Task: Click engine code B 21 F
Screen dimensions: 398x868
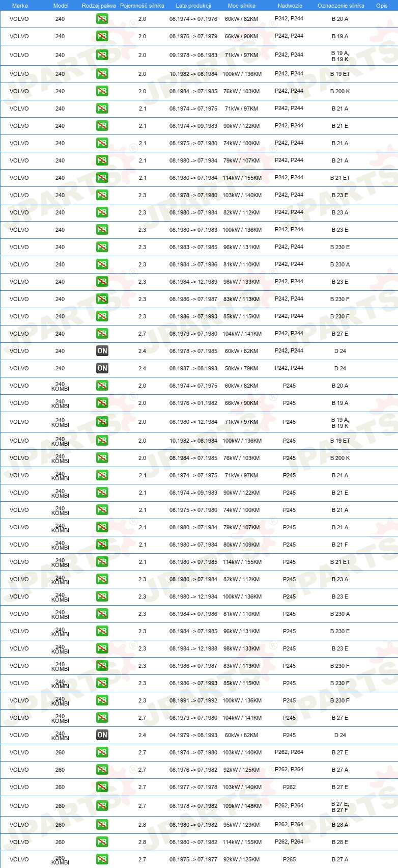Action: click(x=340, y=545)
